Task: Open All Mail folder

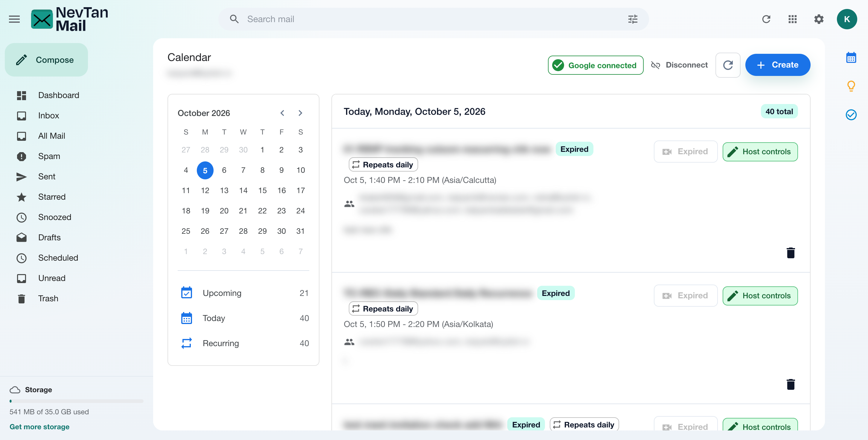Action: (51, 136)
